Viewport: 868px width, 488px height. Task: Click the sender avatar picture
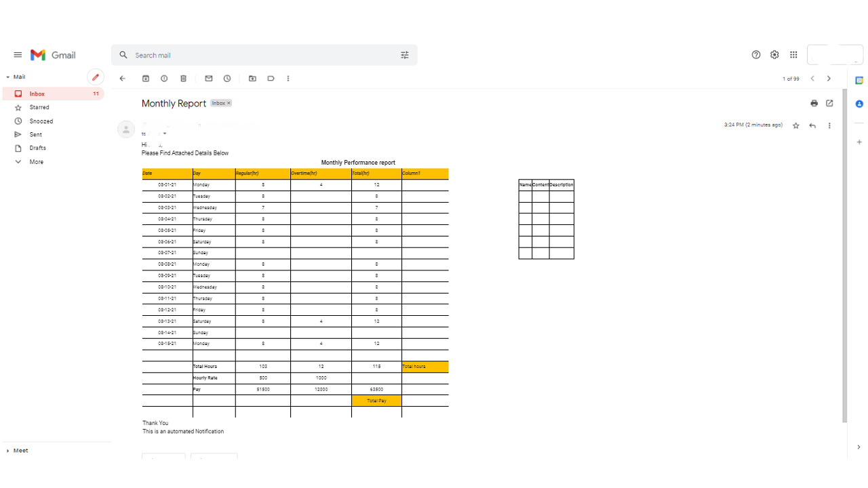pos(126,129)
